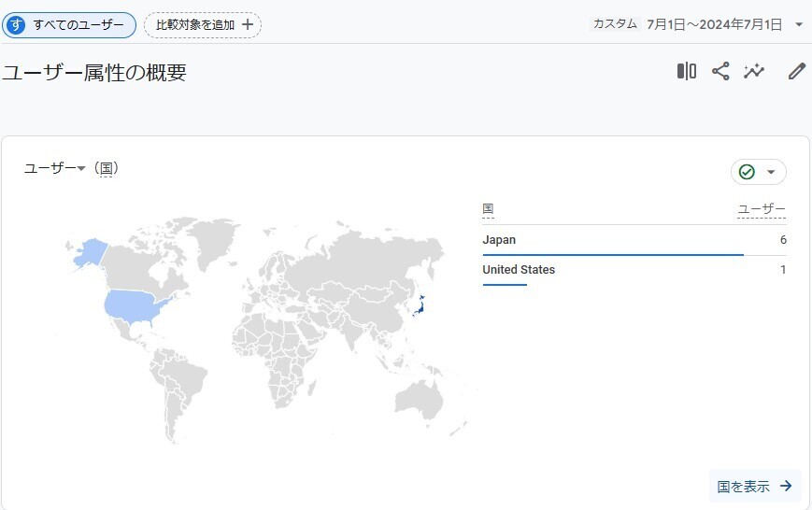The width and height of the screenshot is (812, 510).
Task: Click the 国 dimension label in card title
Action: pos(107,169)
